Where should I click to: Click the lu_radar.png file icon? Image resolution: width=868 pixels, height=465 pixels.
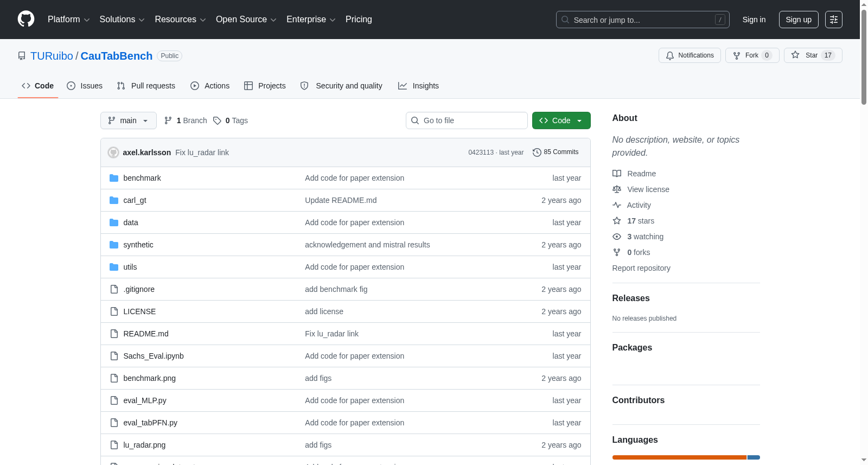click(114, 445)
